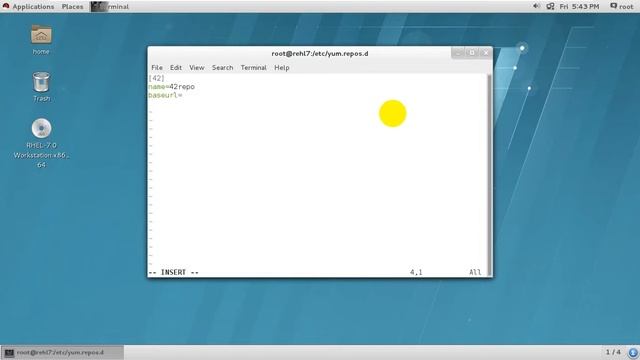Open the Terminal menu in the menu bar
The image size is (640, 360).
pos(253,68)
